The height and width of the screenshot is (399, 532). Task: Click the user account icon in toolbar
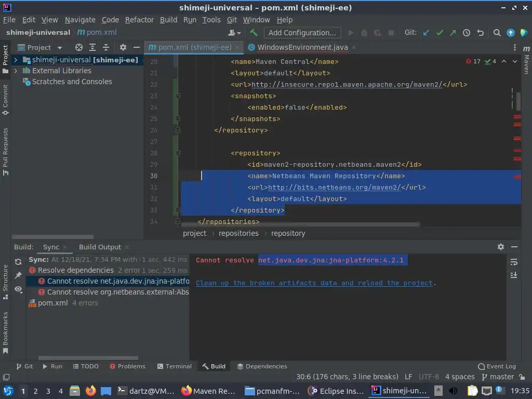click(234, 33)
